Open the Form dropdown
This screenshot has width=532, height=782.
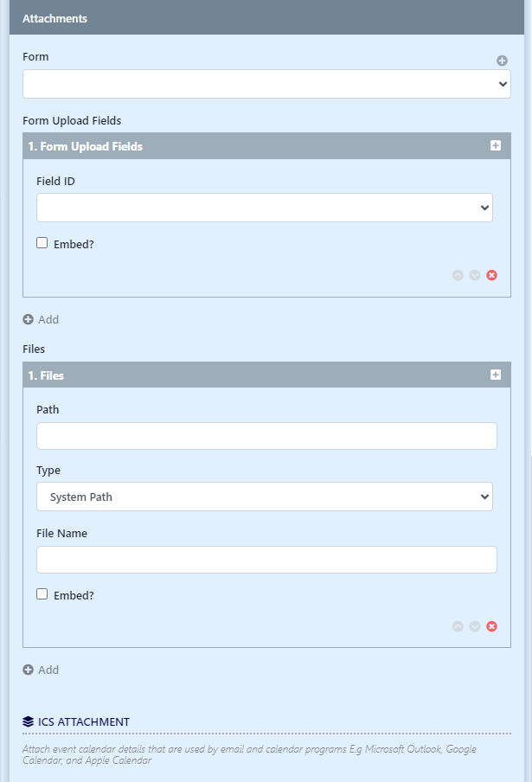click(266, 84)
